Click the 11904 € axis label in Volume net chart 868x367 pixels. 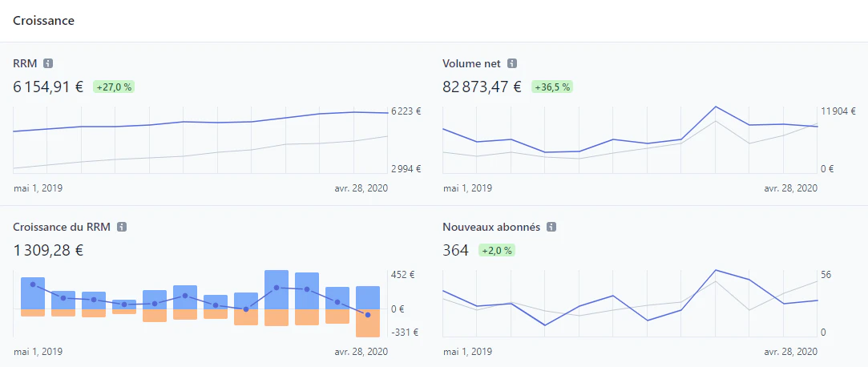[838, 111]
